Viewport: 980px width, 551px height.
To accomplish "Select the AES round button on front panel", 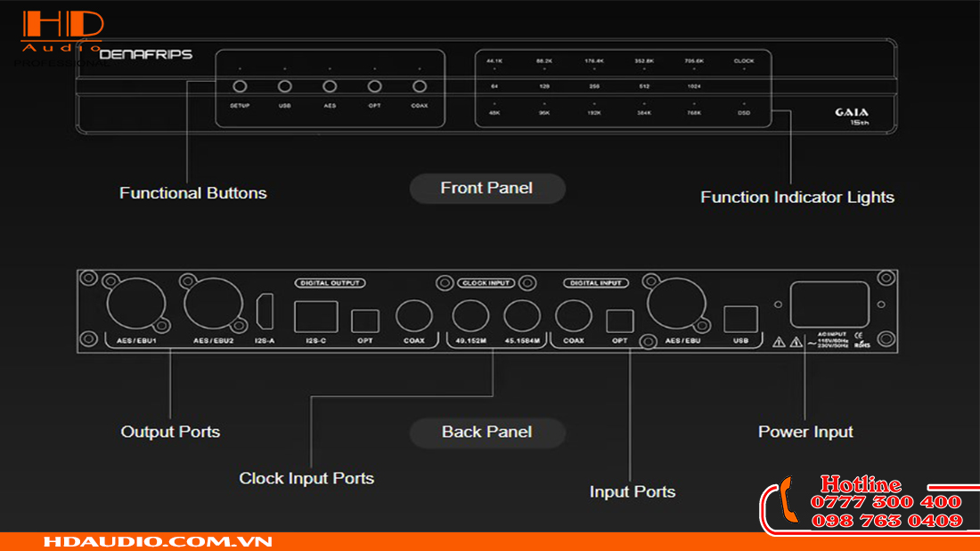I will pyautogui.click(x=330, y=86).
